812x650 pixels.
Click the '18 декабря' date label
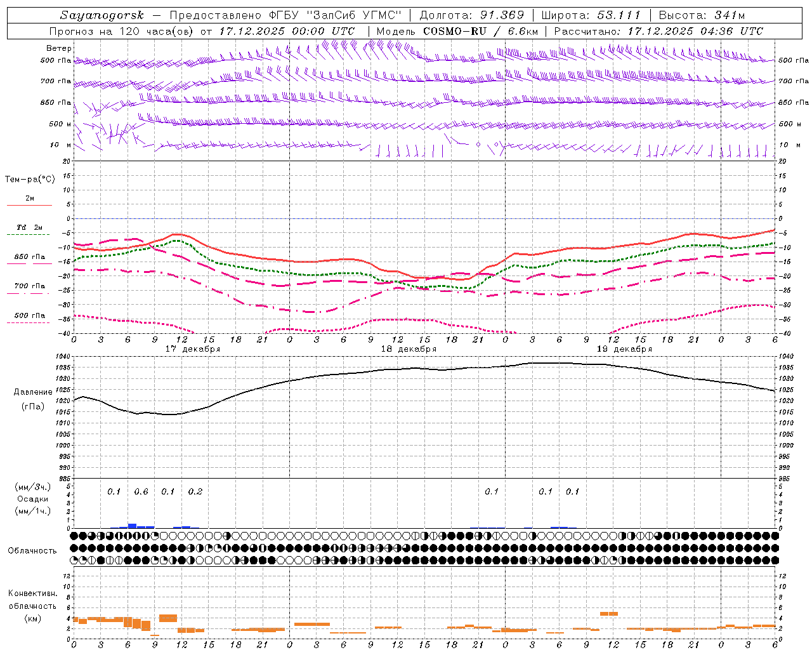tap(409, 349)
